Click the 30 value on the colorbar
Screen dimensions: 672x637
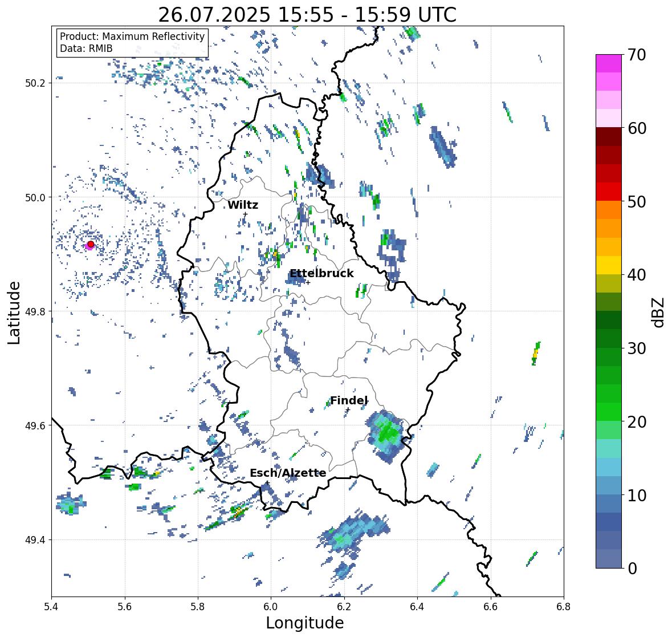[636, 348]
